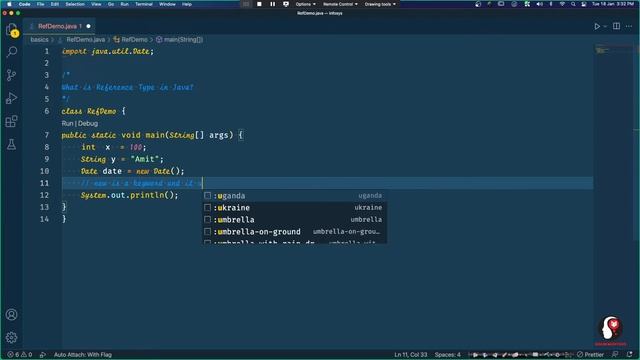Viewport: 640px width, 360px height.
Task: Open the Remote Control dropdown
Action: click(x=340, y=4)
